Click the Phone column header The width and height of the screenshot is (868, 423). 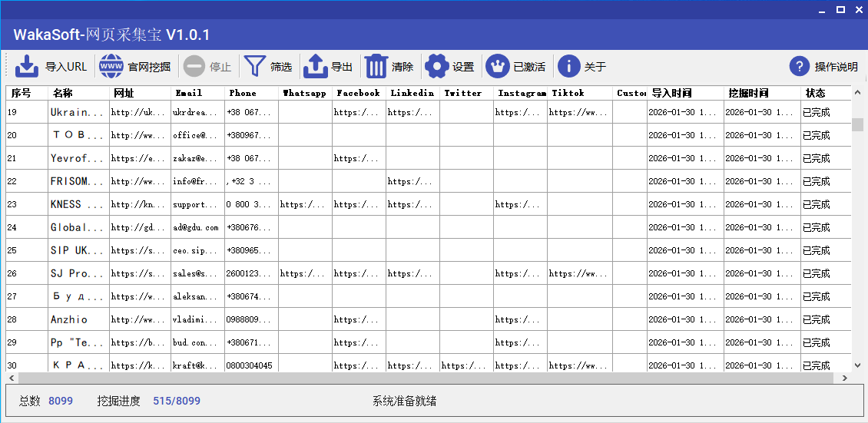click(243, 93)
